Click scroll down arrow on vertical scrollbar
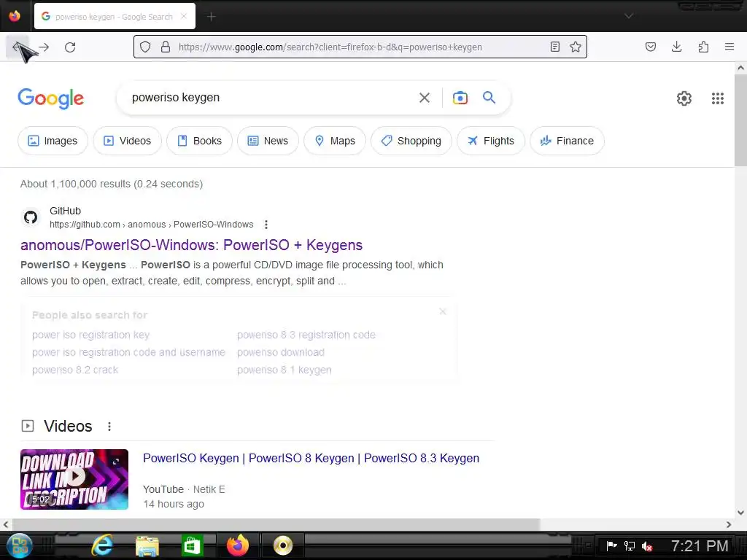Viewport: 747px width, 560px height. click(740, 513)
